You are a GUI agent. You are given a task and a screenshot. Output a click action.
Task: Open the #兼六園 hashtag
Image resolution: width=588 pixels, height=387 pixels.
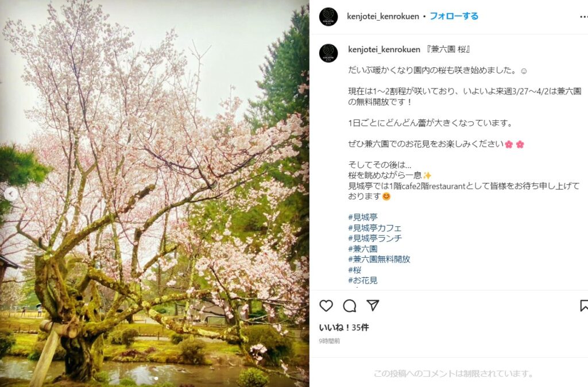coord(363,249)
